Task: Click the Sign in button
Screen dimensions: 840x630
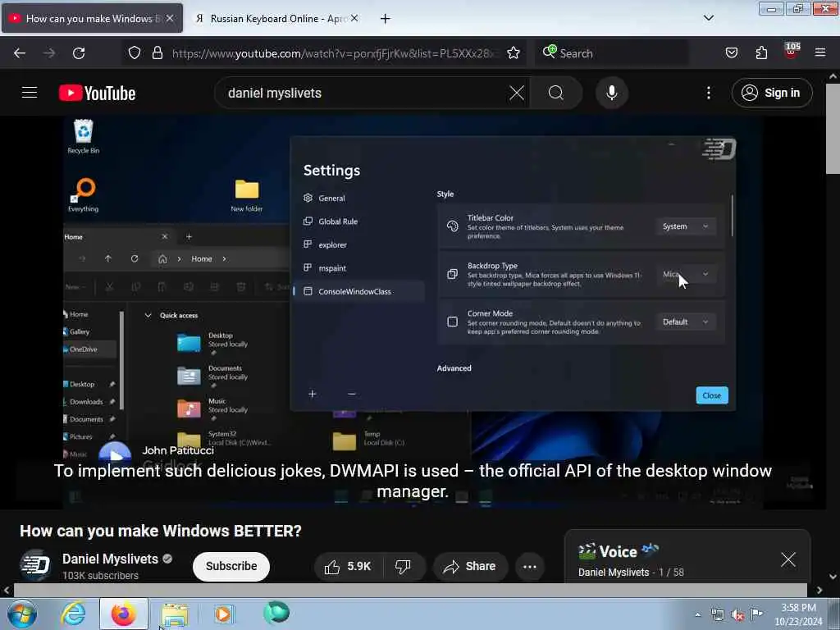Action: [x=771, y=93]
